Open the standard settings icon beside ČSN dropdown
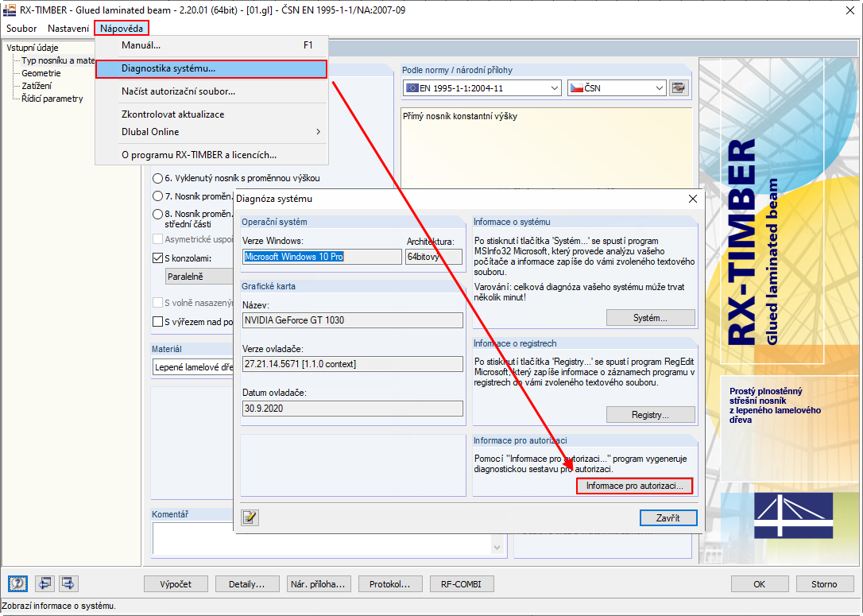Screen dimensions: 863x616 (679, 87)
